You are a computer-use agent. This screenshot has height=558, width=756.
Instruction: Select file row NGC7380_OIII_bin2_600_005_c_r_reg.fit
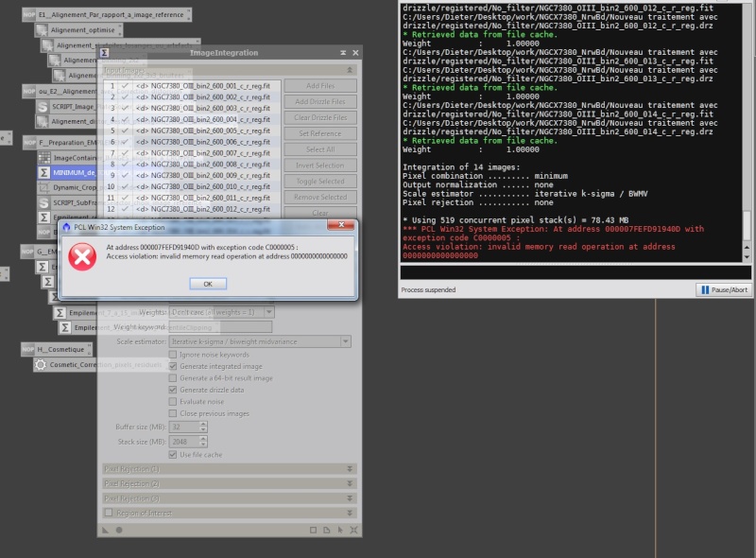point(193,131)
